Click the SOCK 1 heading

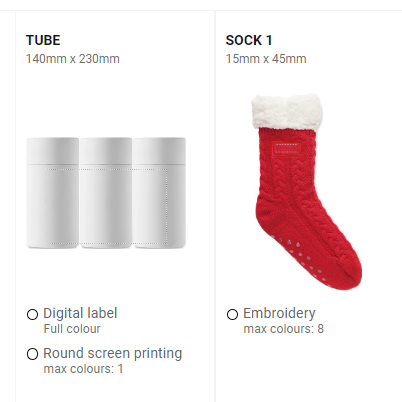249,40
